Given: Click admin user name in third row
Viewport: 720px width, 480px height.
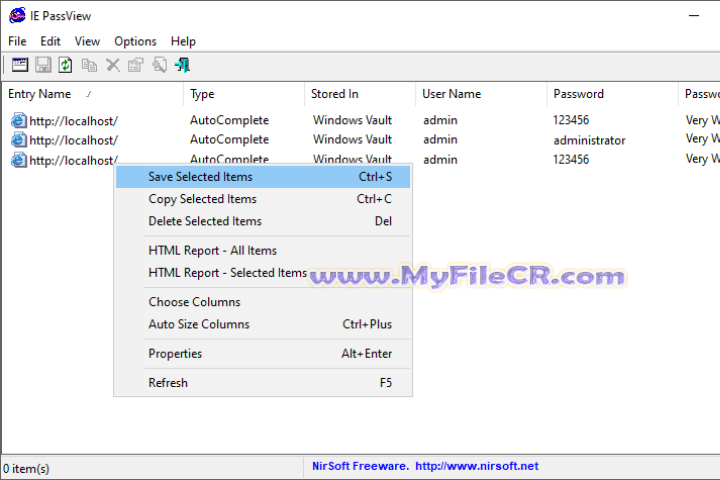Looking at the screenshot, I should 440,160.
